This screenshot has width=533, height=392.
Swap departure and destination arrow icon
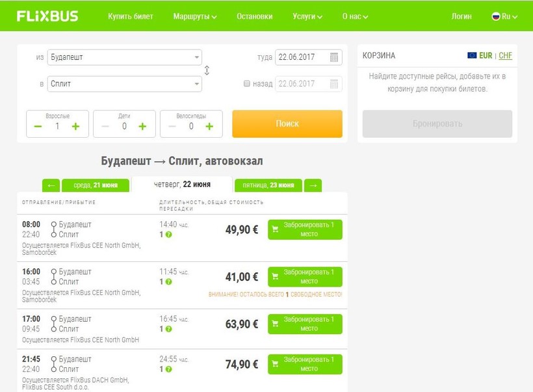[207, 70]
